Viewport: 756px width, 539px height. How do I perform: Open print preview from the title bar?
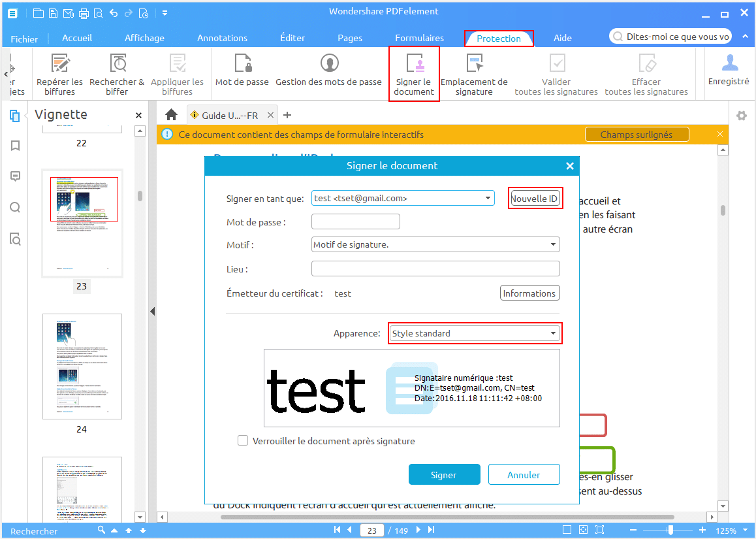99,14
